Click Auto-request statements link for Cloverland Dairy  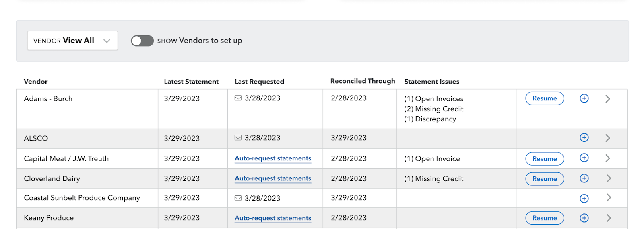coord(273,178)
